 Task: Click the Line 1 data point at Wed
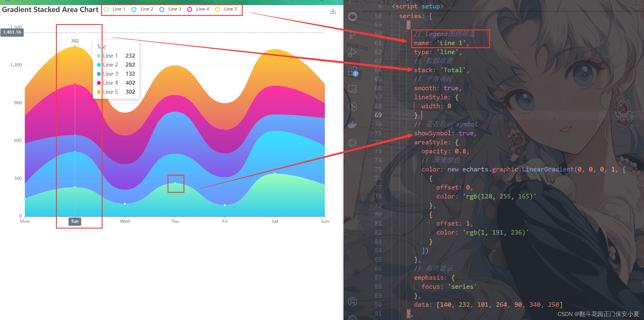click(x=125, y=204)
